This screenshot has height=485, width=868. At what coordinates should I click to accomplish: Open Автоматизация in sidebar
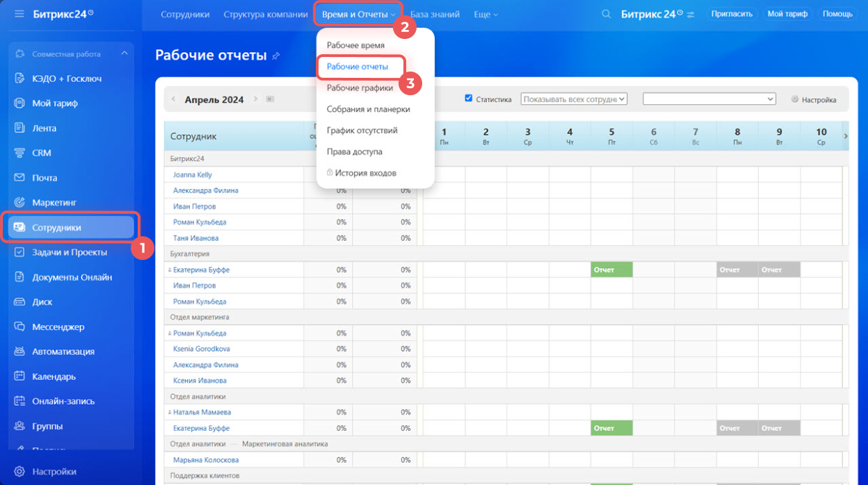(63, 352)
